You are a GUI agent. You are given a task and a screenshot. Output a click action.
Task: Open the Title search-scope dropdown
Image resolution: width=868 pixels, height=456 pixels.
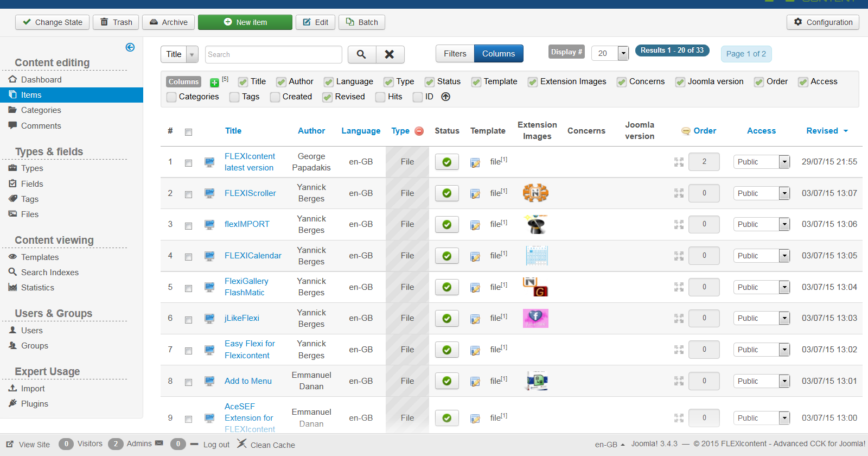pyautogui.click(x=180, y=54)
